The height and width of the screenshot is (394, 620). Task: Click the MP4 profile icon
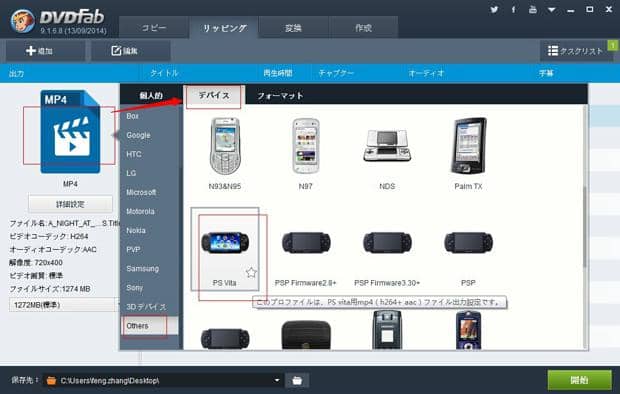(x=70, y=132)
